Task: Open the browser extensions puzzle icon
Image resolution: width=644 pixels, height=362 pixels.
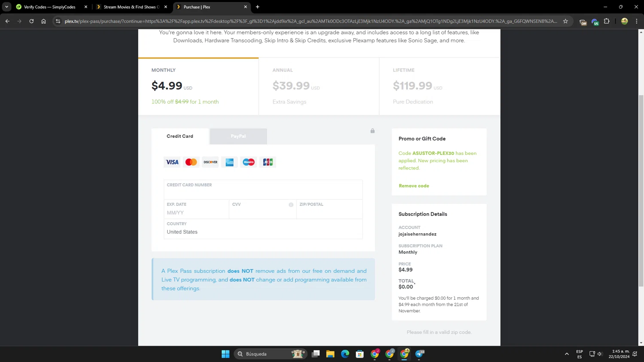Action: pos(607,21)
